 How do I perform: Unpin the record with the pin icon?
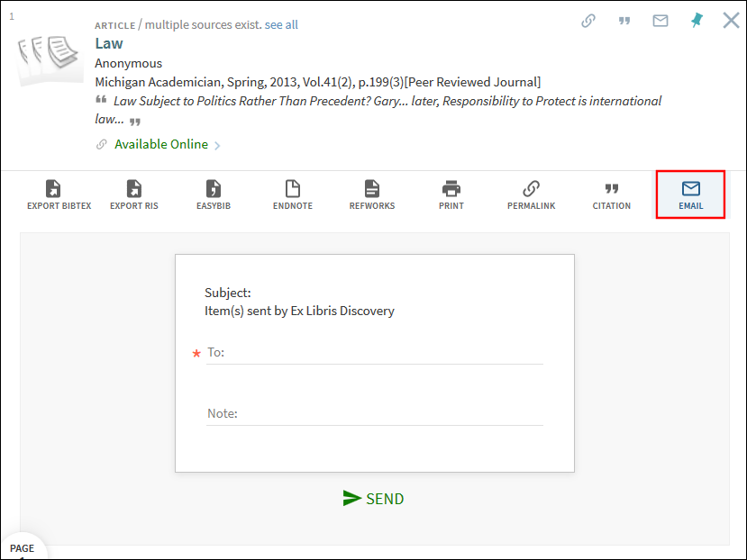[x=696, y=21]
